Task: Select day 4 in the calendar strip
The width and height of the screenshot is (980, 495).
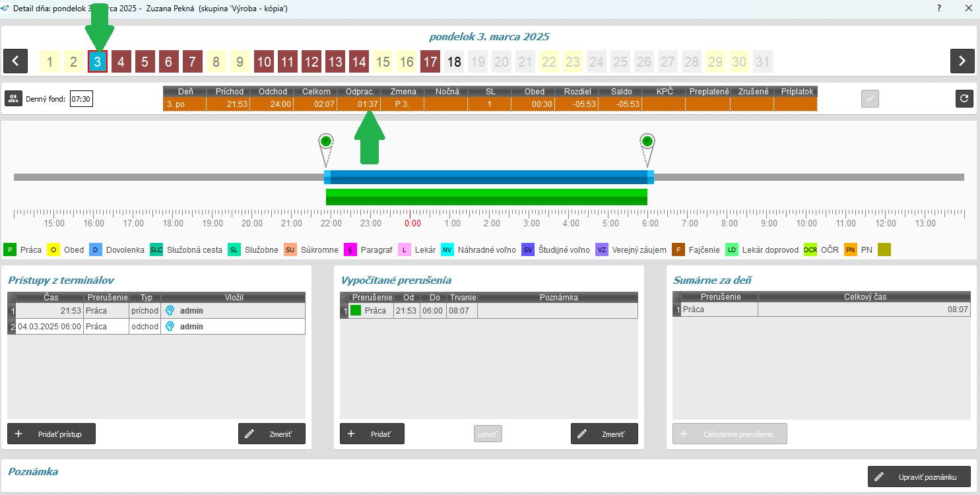Action: (x=121, y=62)
